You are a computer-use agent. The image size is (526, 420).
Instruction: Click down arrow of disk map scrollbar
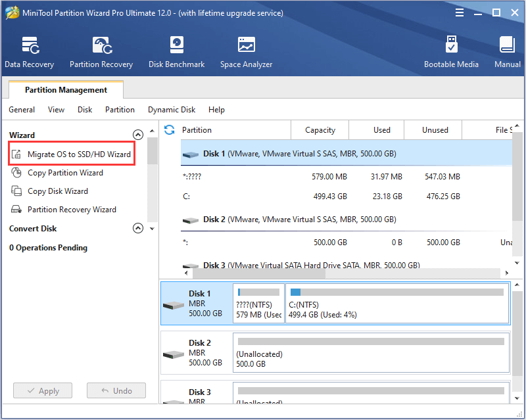517,398
